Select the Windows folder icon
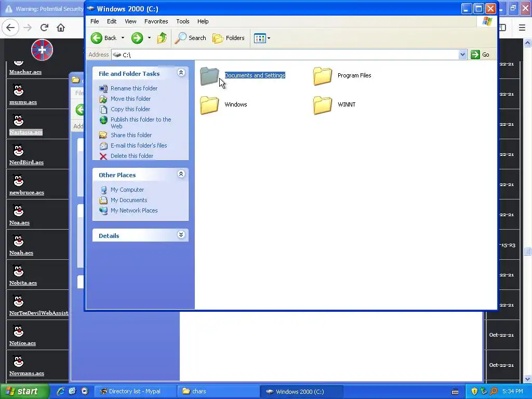The width and height of the screenshot is (532, 399). coord(209,105)
